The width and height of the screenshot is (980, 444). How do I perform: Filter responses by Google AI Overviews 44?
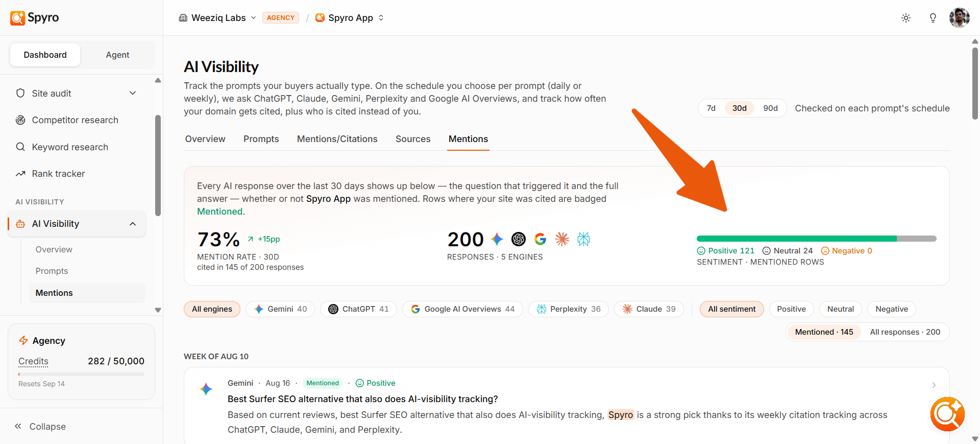pyautogui.click(x=462, y=309)
